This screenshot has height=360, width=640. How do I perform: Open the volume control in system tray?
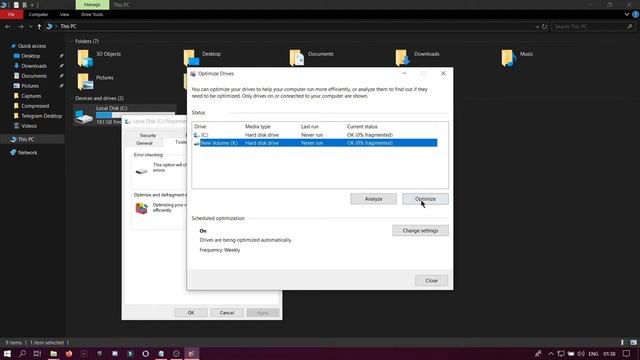tap(581, 353)
